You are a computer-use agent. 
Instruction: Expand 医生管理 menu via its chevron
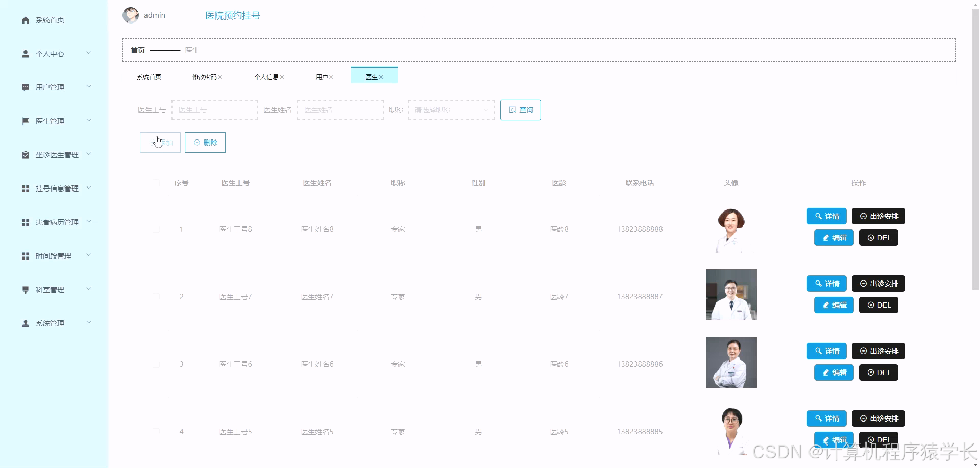(x=89, y=121)
